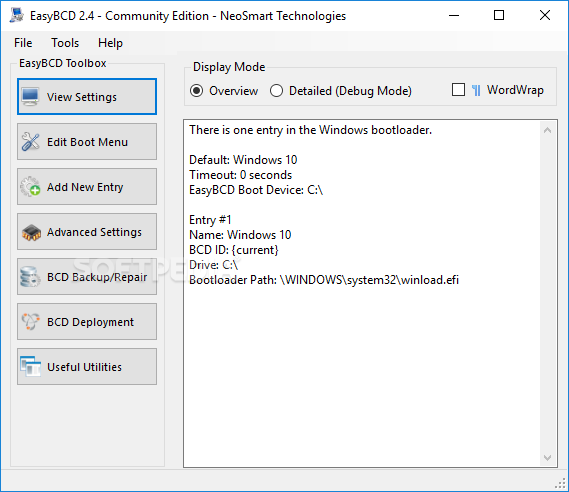
Task: Click the database icon for BCD Backup/Repair
Action: coord(30,277)
